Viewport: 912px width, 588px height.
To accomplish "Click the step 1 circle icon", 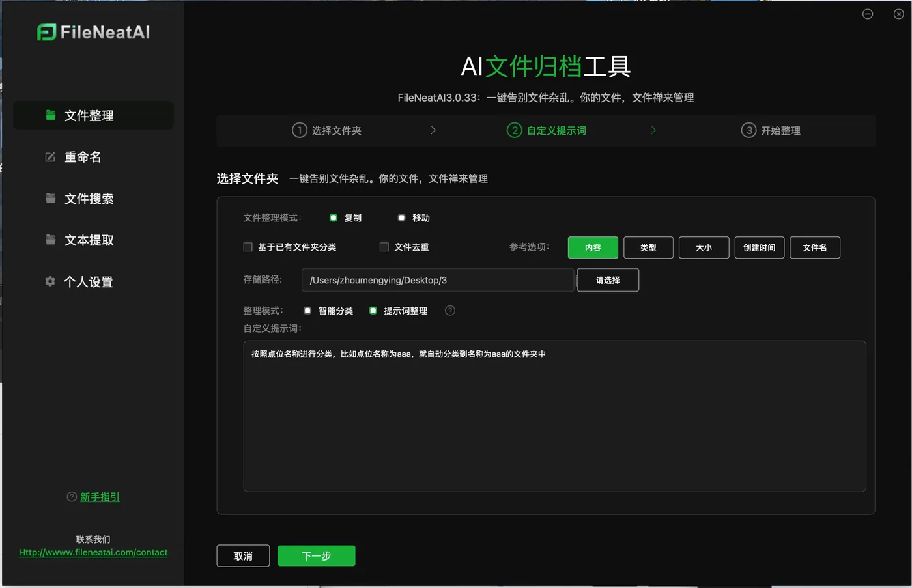I will click(x=299, y=130).
